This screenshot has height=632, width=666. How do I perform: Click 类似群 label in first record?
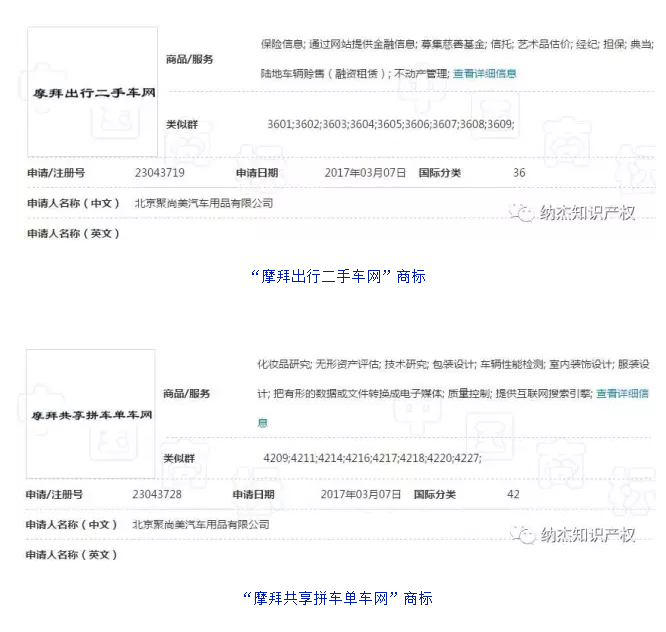click(x=182, y=124)
